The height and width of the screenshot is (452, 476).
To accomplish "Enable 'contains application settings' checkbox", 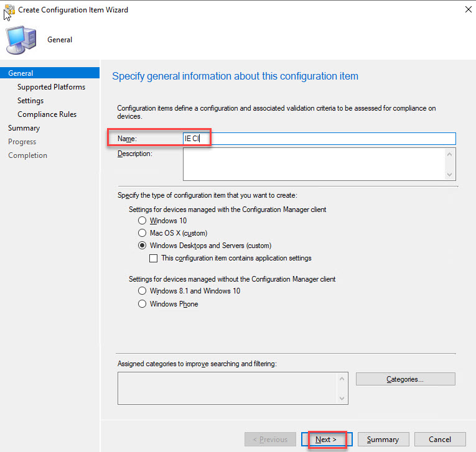I will pos(154,258).
